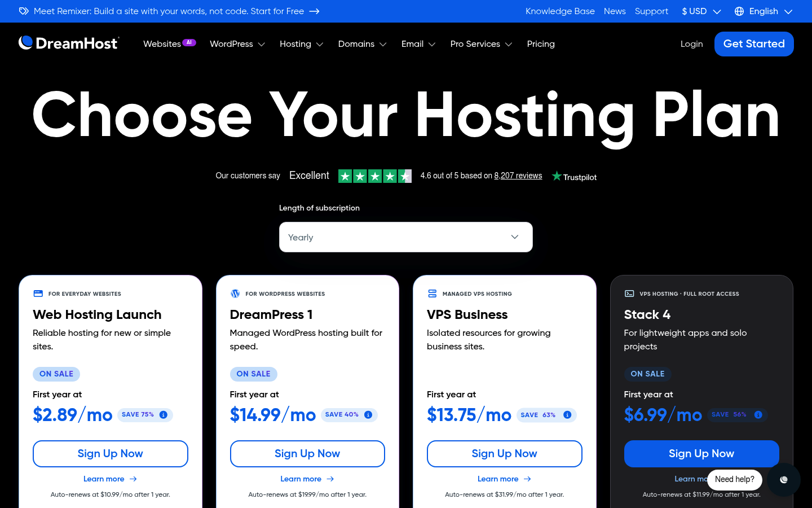Viewport: 812px width, 508px height.
Task: Click the Login link
Action: pos(692,44)
